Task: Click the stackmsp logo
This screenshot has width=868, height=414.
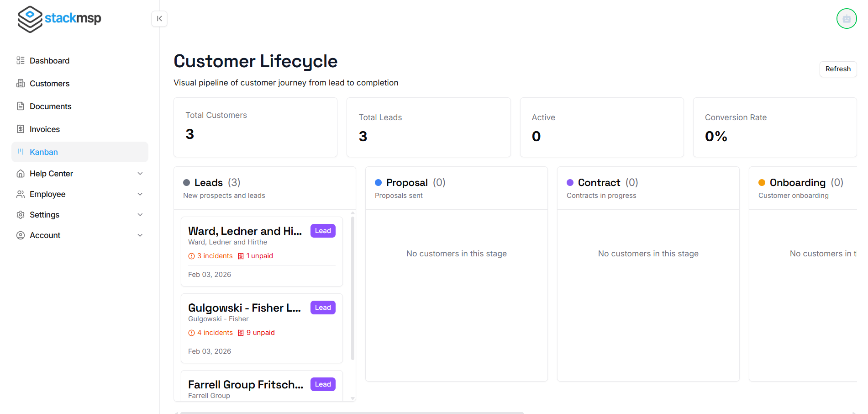Action: pos(59,19)
